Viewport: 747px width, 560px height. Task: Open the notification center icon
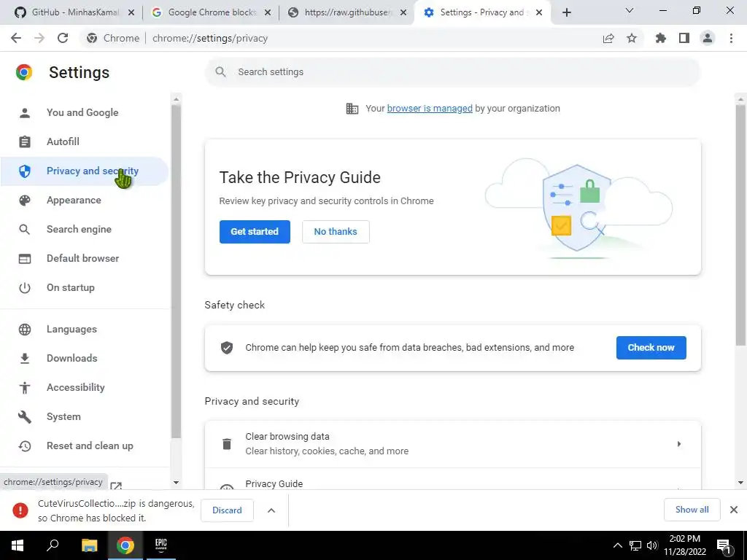724,545
